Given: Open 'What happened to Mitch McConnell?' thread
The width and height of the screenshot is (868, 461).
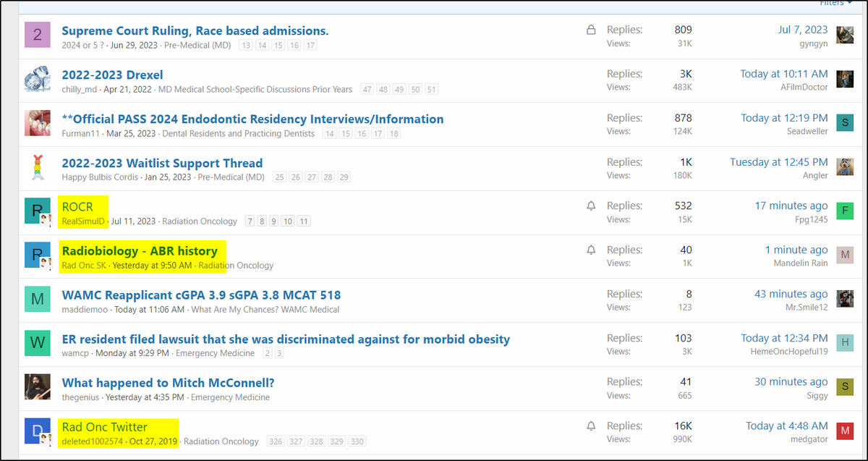Looking at the screenshot, I should click(168, 383).
